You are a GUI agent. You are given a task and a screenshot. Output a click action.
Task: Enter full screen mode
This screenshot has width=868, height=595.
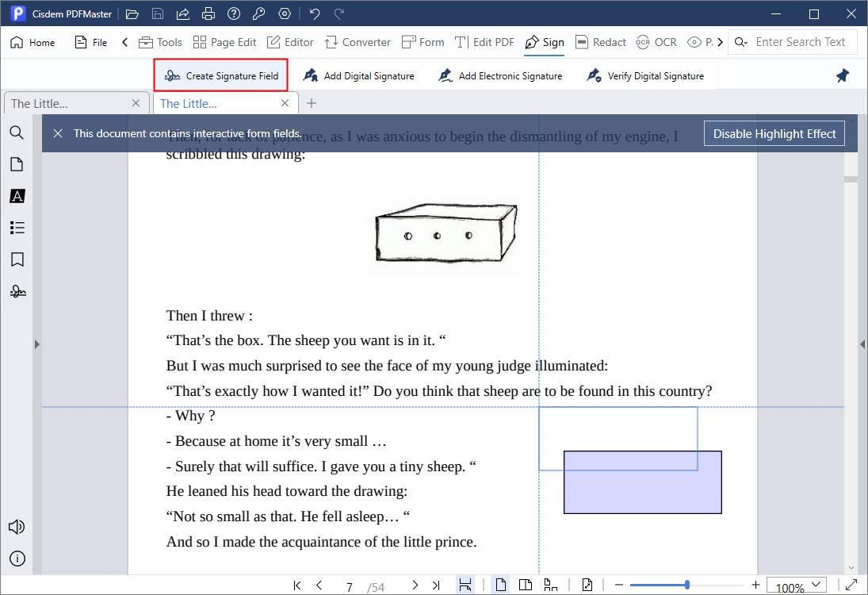[851, 585]
